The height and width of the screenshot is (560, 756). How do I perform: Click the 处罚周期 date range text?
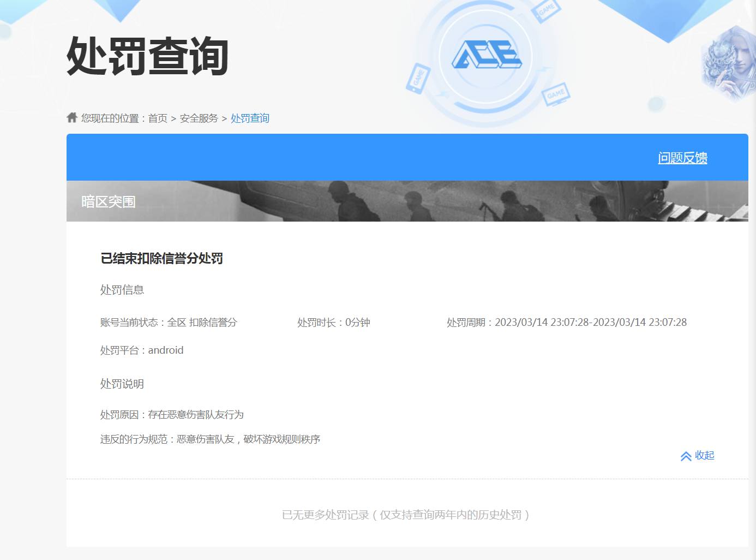click(x=567, y=322)
